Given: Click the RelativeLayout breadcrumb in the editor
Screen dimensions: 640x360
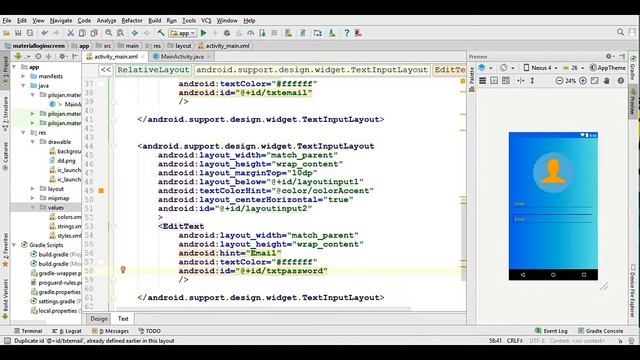Looking at the screenshot, I should coord(153,70).
